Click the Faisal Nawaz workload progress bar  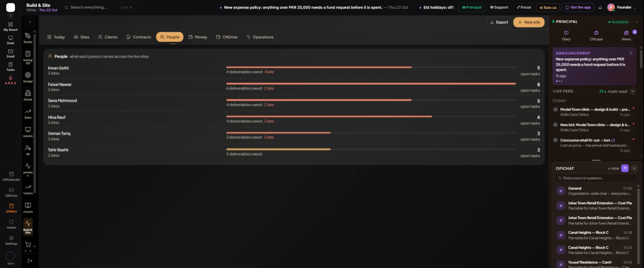[x=371, y=84]
